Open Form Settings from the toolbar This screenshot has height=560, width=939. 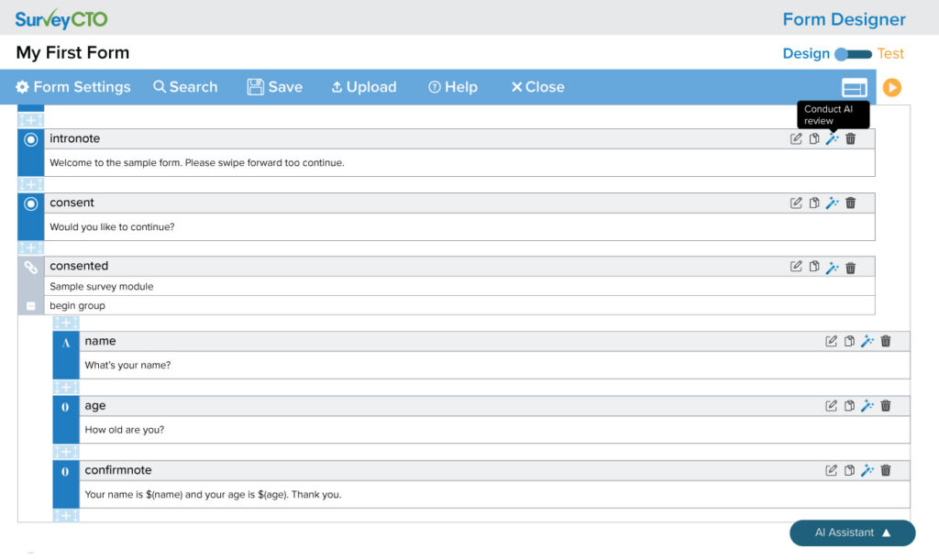(x=72, y=87)
